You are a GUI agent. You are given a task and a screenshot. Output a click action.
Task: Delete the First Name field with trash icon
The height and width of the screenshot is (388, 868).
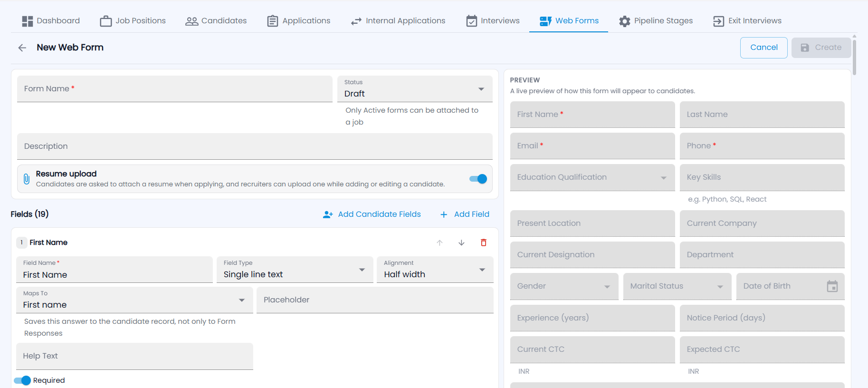484,242
